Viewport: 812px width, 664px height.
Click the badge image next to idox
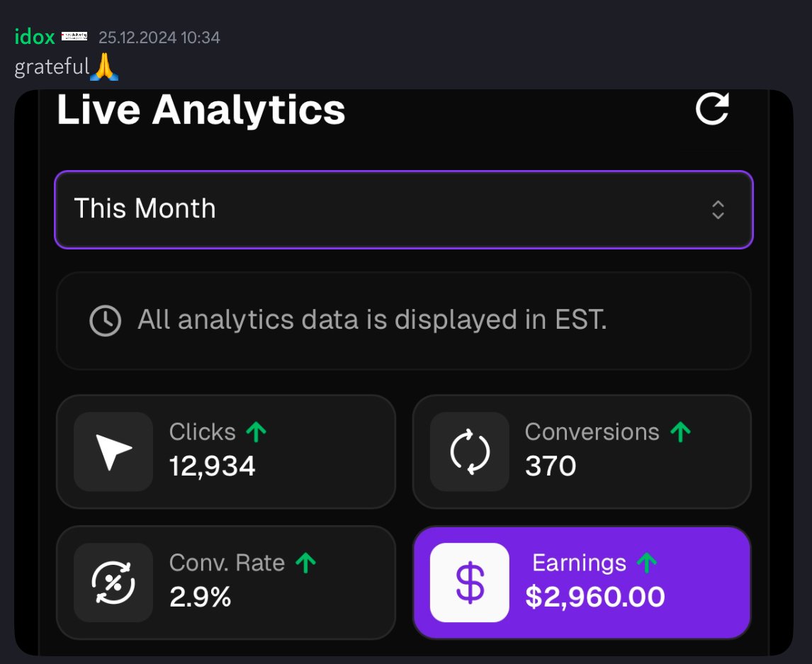tap(74, 36)
